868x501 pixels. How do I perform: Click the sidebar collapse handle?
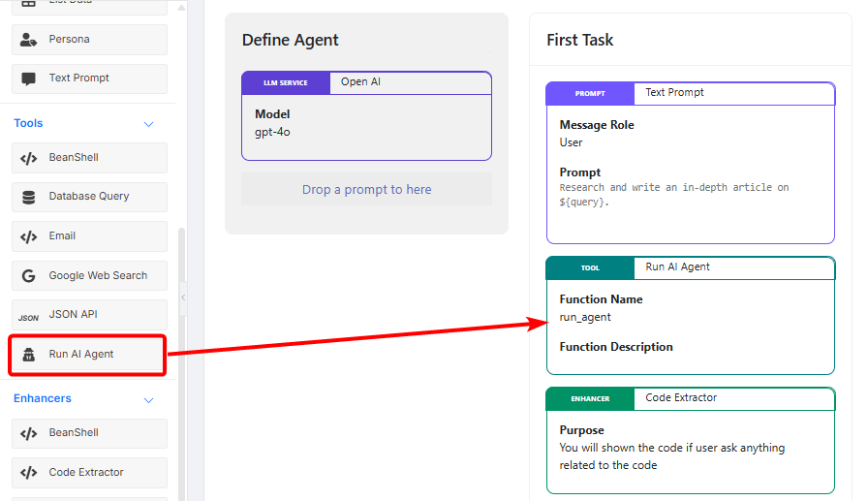(183, 297)
